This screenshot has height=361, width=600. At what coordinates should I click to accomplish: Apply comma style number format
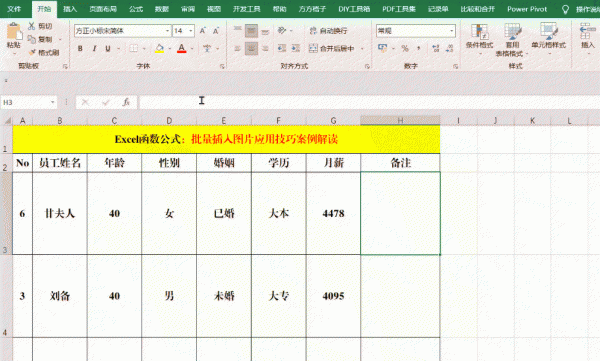418,48
